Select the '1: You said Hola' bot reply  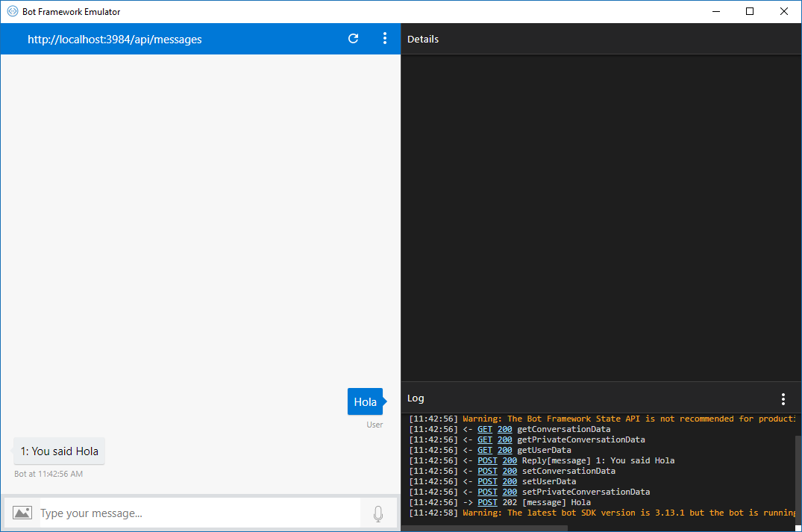tap(60, 451)
